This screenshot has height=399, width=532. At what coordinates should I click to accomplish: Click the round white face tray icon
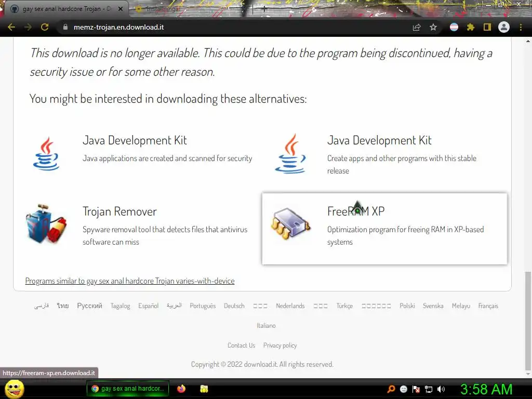coord(403,389)
